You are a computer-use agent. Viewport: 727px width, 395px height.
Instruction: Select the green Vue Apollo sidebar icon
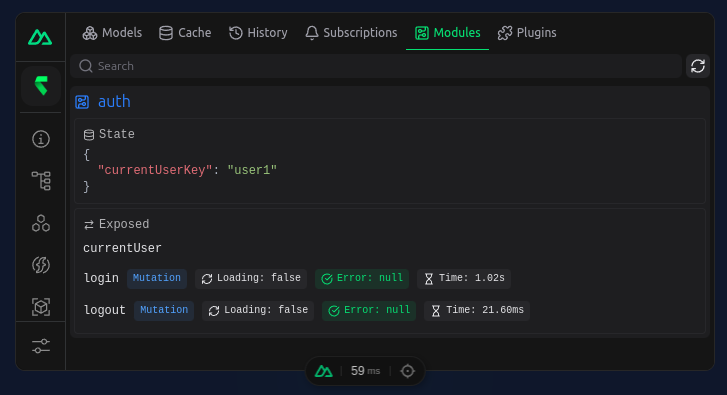click(x=41, y=86)
